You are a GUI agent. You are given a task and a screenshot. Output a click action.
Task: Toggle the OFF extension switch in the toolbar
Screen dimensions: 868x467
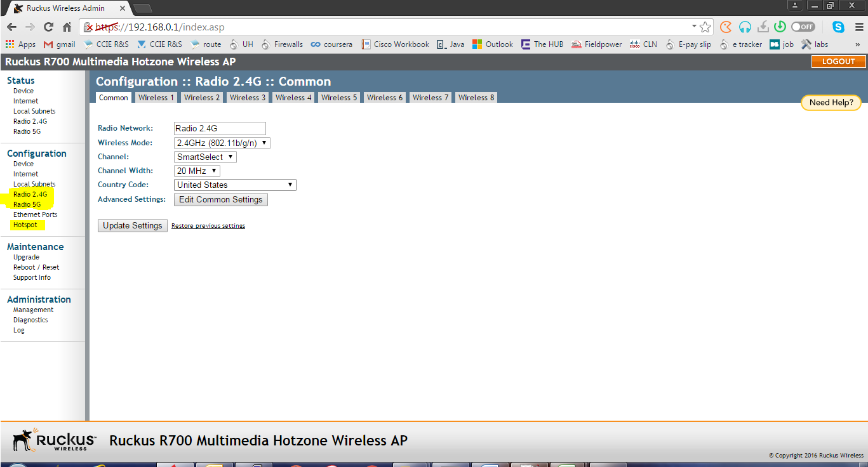[803, 27]
